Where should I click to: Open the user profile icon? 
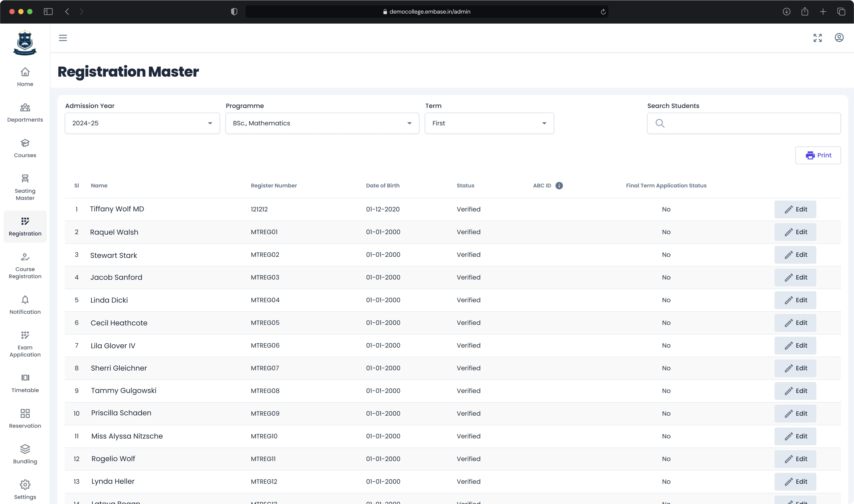coord(839,38)
